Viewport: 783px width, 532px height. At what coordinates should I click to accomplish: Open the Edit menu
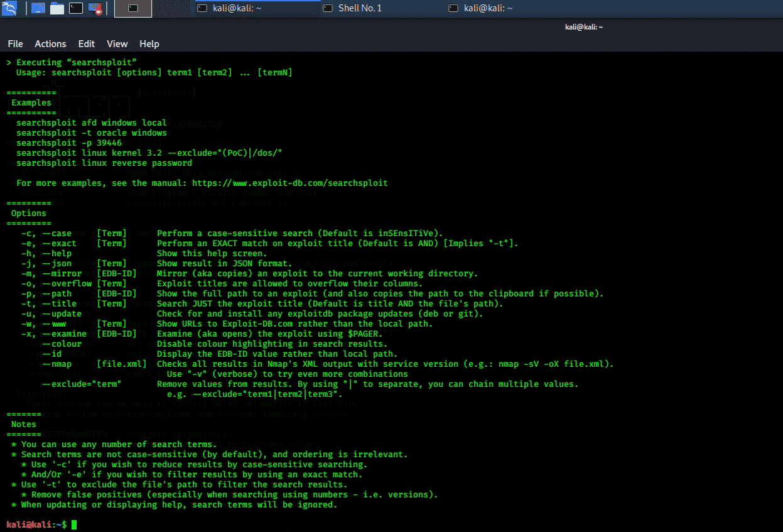click(87, 44)
